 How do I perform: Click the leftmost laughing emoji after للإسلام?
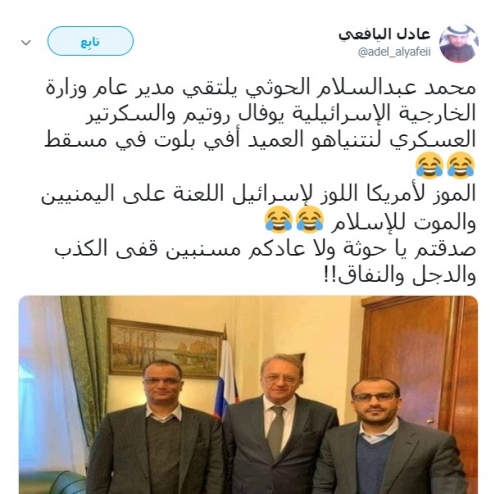tap(279, 219)
